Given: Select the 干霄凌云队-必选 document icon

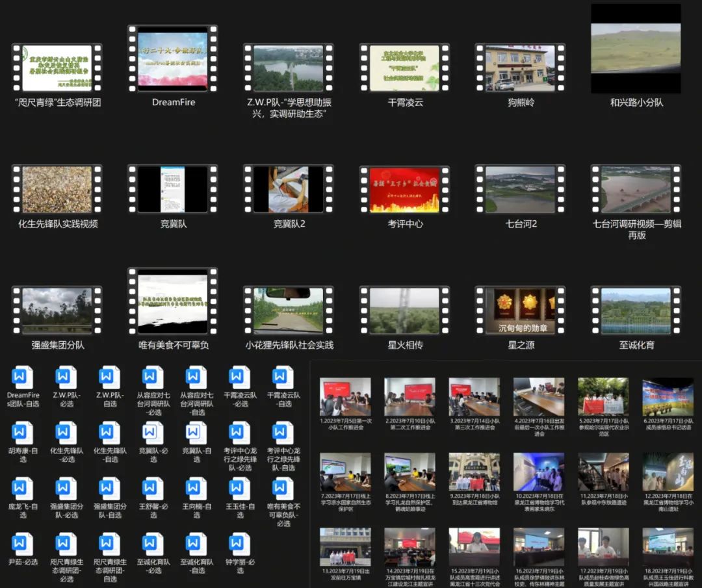Looking at the screenshot, I should (240, 377).
